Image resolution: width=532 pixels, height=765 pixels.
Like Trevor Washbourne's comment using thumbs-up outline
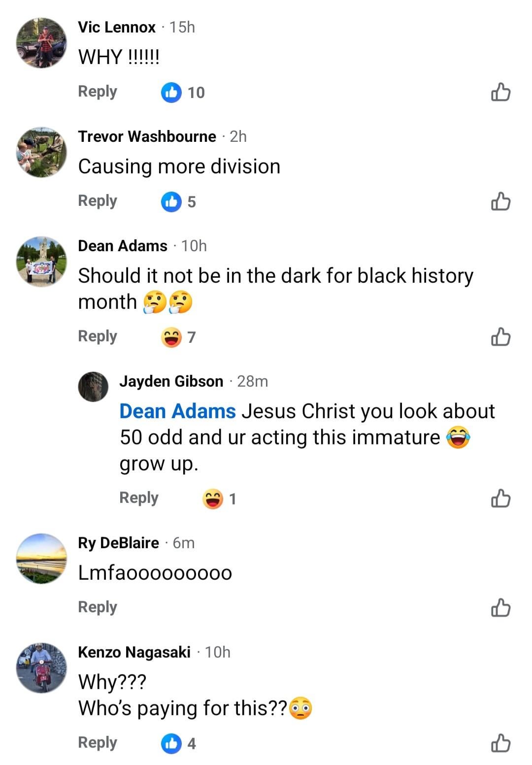[x=500, y=201]
